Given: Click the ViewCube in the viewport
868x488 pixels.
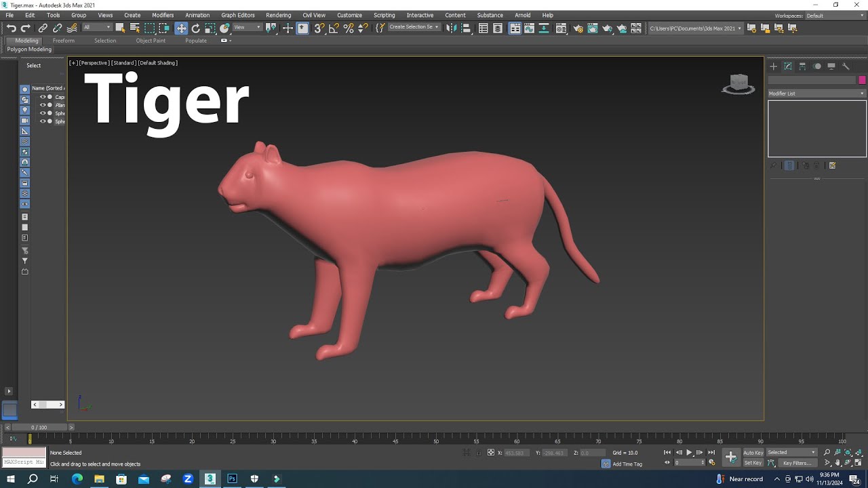Looking at the screenshot, I should point(738,84).
